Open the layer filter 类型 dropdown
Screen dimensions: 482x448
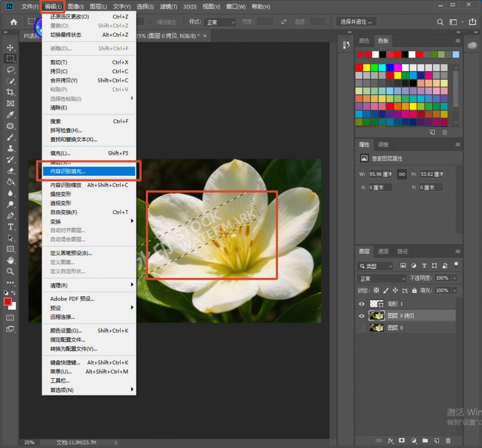pyautogui.click(x=375, y=266)
